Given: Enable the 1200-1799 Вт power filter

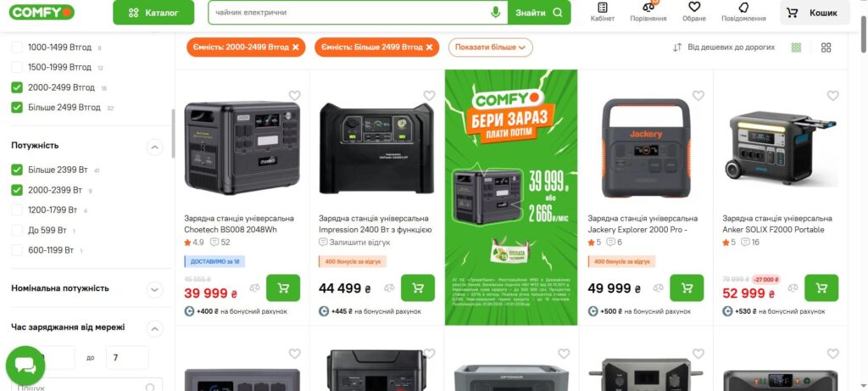Looking at the screenshot, I should (x=17, y=209).
